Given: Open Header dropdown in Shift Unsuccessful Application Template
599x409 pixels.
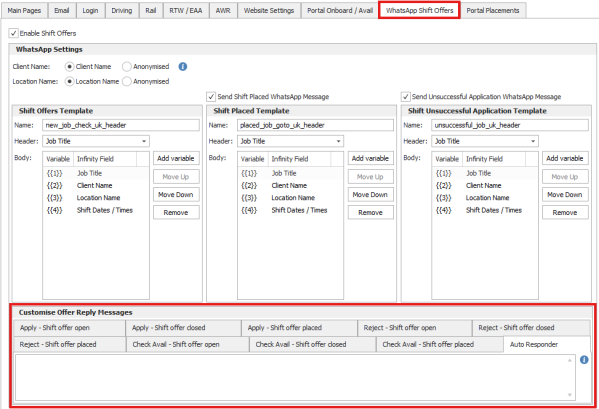Looking at the screenshot, I should [485, 141].
